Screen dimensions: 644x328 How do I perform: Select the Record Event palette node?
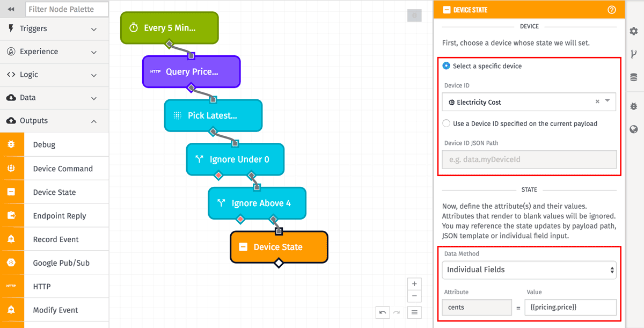54,239
